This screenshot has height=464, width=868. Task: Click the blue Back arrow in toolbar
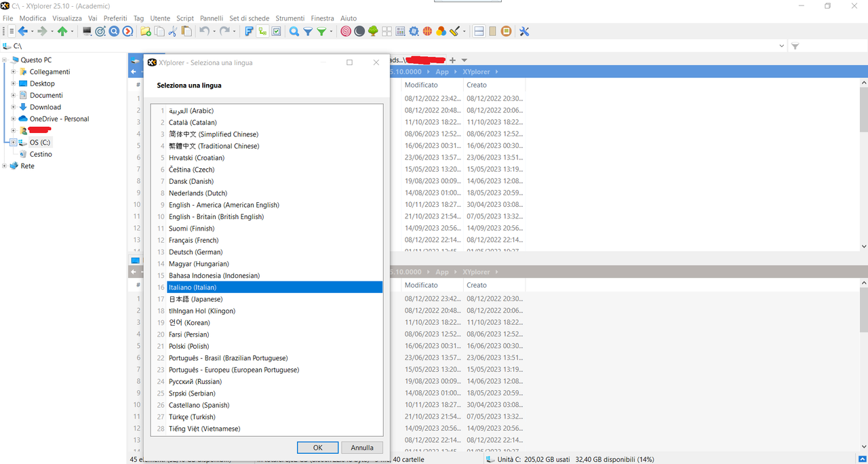coord(22,31)
